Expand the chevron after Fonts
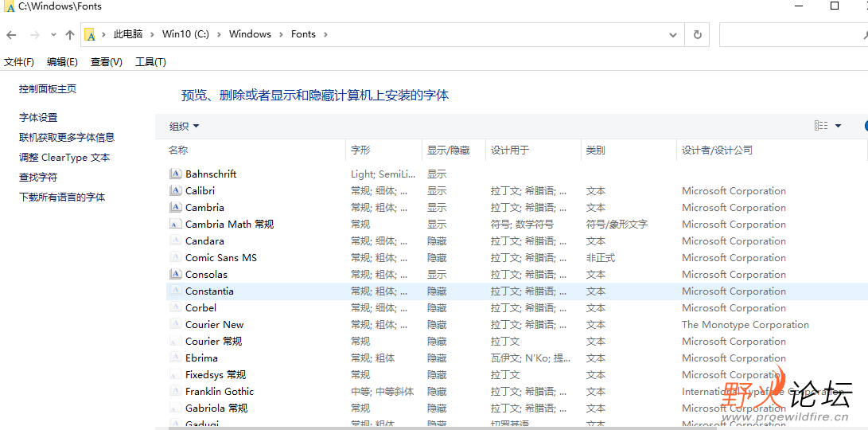Screen dimensions: 868x430 coord(325,34)
